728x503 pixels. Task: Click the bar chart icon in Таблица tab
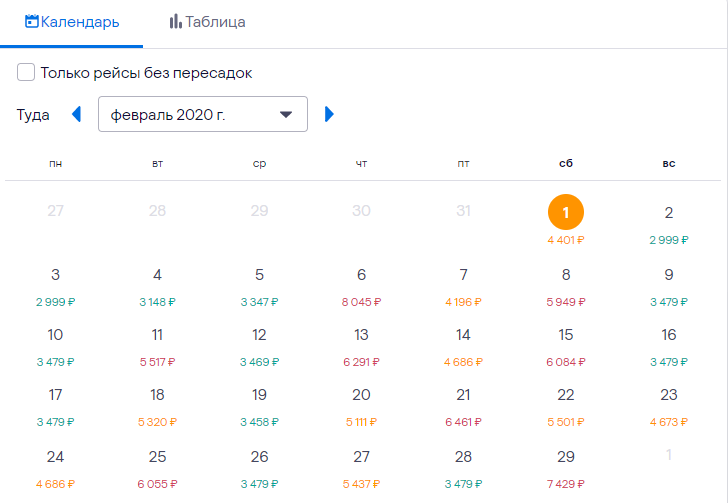175,21
